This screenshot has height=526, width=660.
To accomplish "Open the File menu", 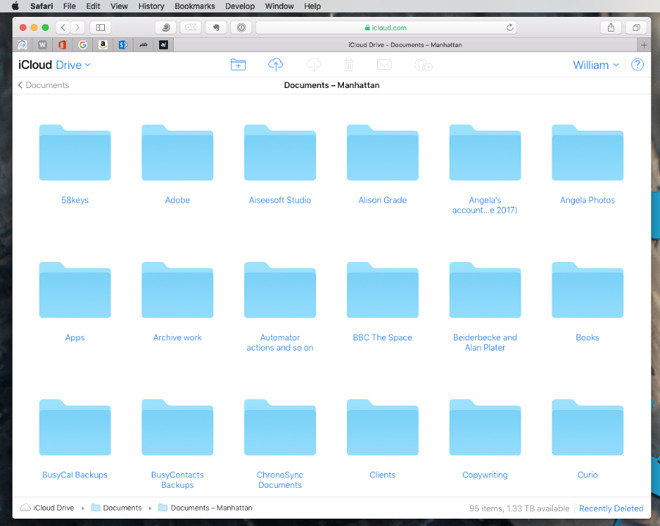I will point(69,6).
